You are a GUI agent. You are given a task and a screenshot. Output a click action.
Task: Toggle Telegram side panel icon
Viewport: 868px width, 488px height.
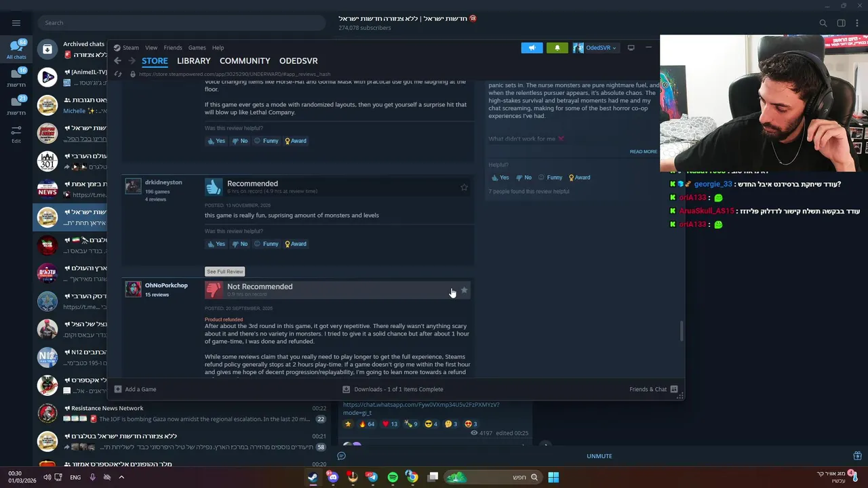842,23
